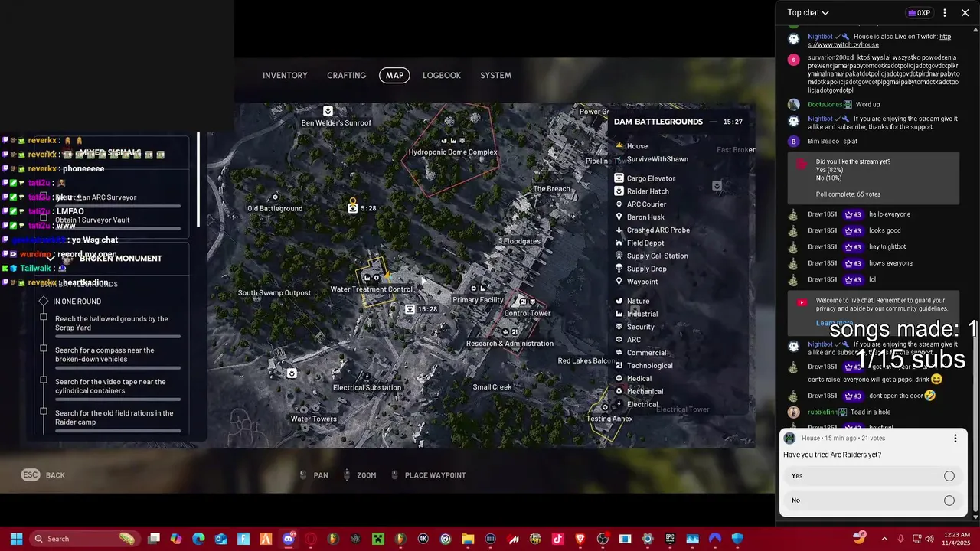Open OBS Studio from the taskbar
Image resolution: width=980 pixels, height=551 pixels.
tap(603, 539)
